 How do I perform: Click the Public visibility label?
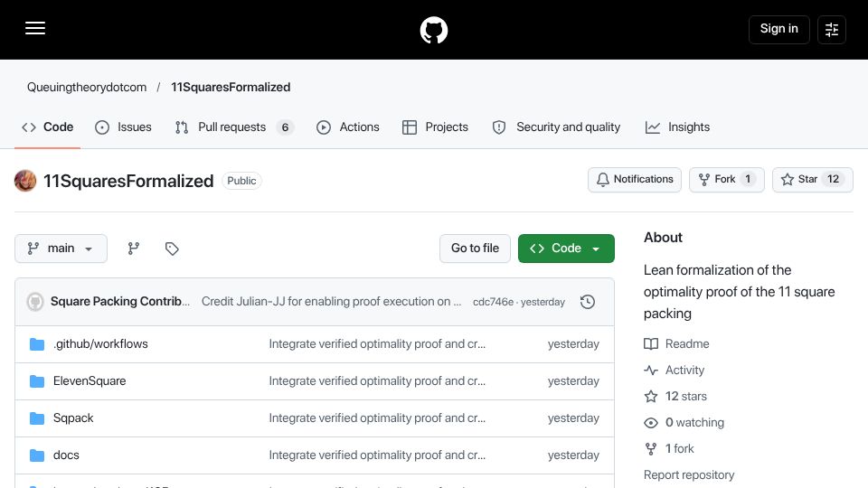[242, 181]
